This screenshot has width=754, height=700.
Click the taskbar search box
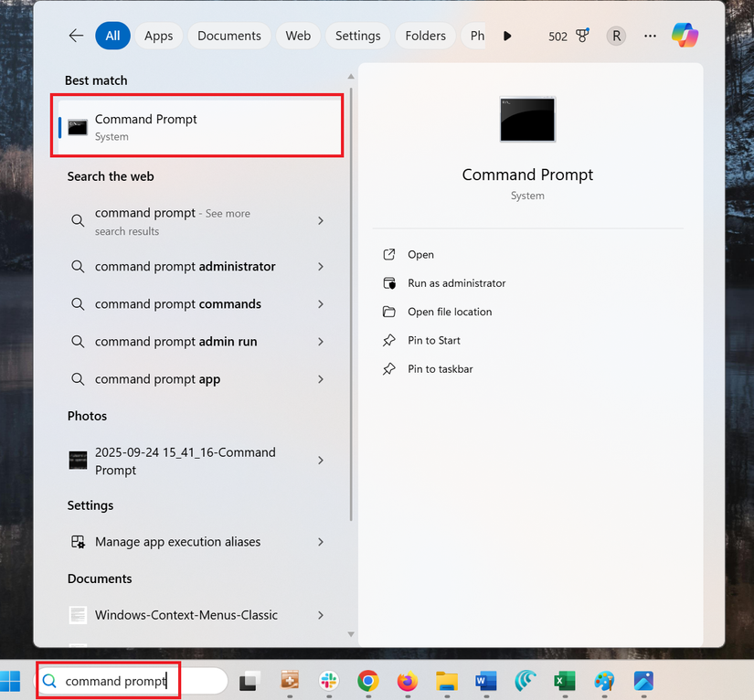132,681
